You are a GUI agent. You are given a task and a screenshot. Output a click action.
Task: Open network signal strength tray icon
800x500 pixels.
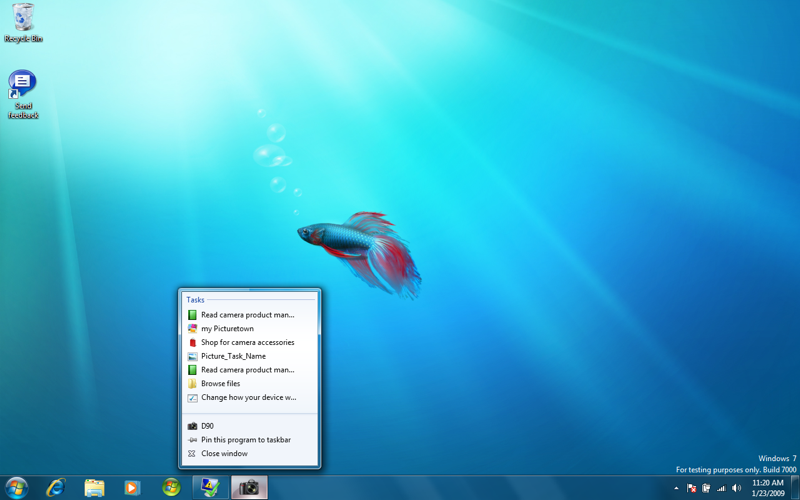click(x=721, y=488)
